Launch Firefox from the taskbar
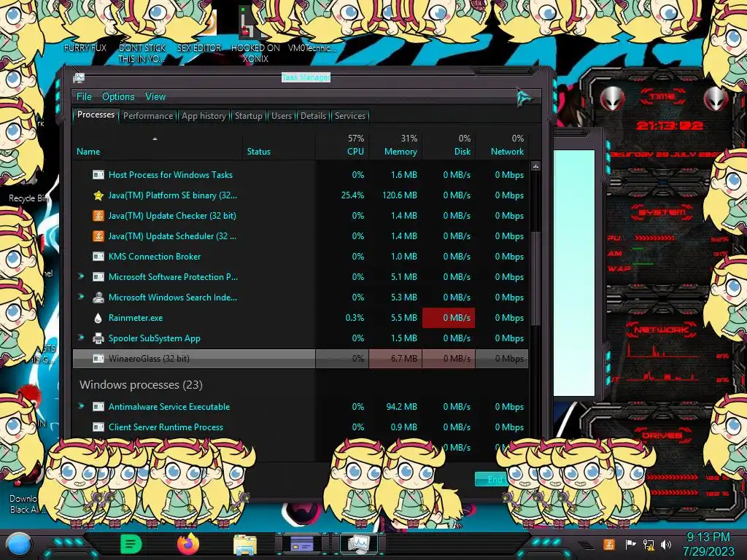This screenshot has width=747, height=560. pyautogui.click(x=188, y=544)
